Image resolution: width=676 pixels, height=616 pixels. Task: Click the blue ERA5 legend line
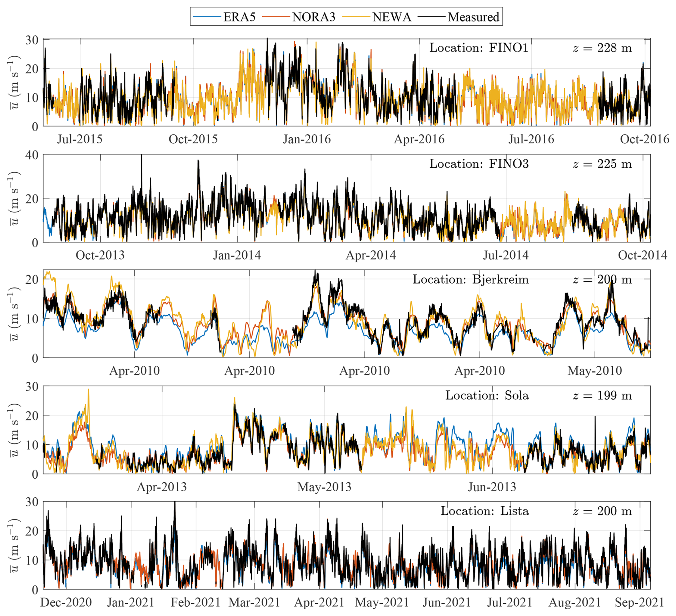207,17
